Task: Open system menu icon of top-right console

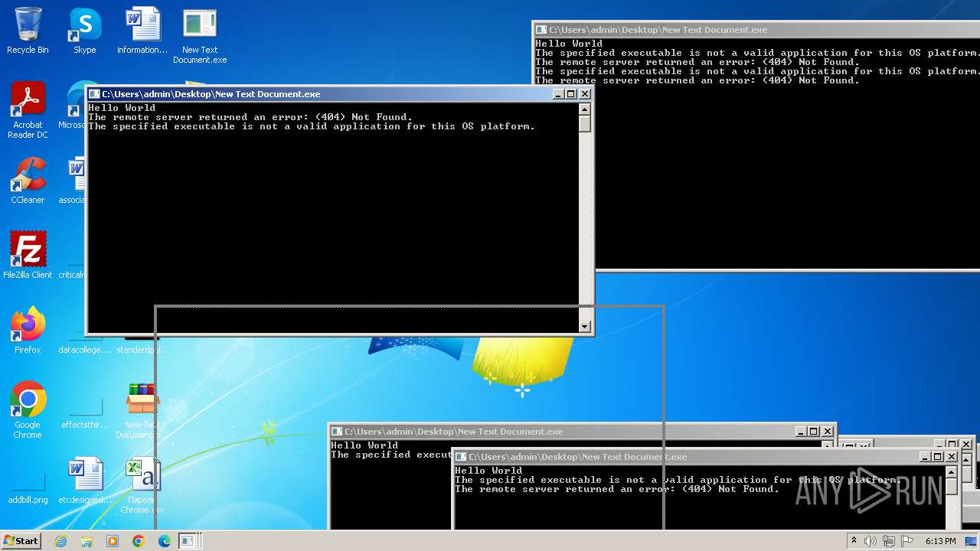Action: (541, 30)
